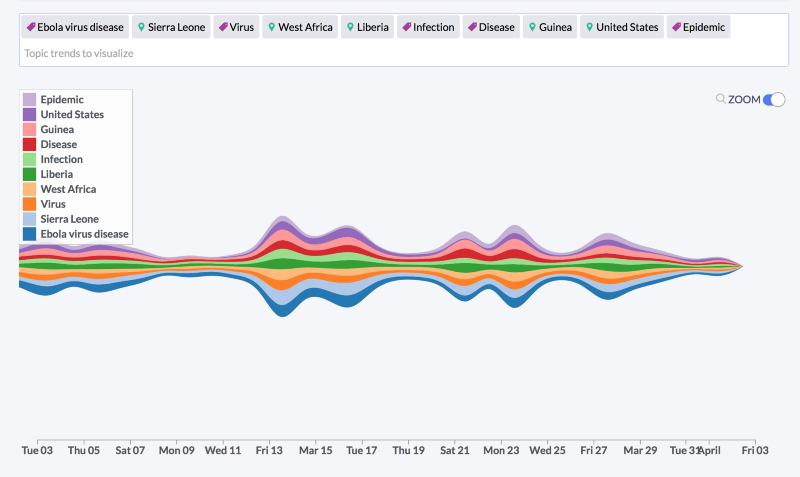Click the Wed 11 axis label

223,450
